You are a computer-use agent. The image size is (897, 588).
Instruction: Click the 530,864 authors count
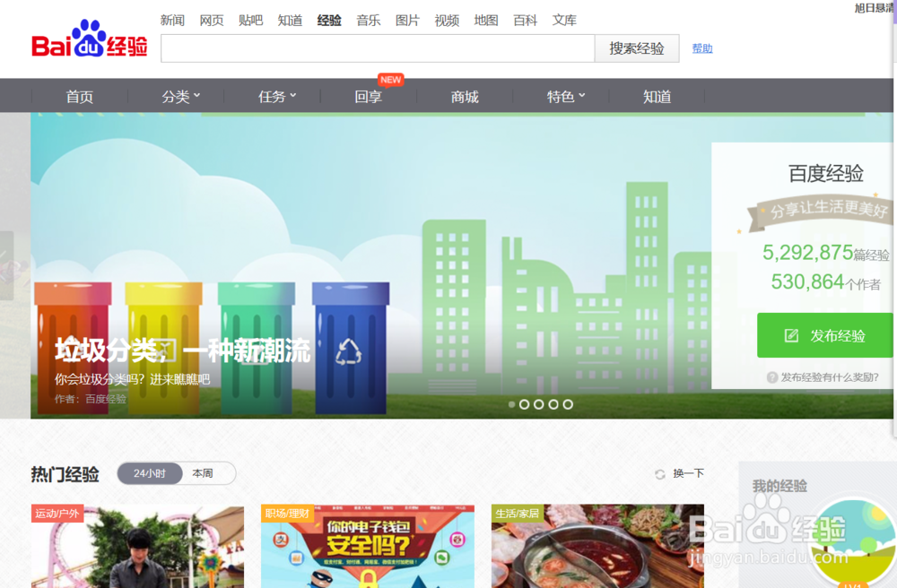(x=808, y=281)
